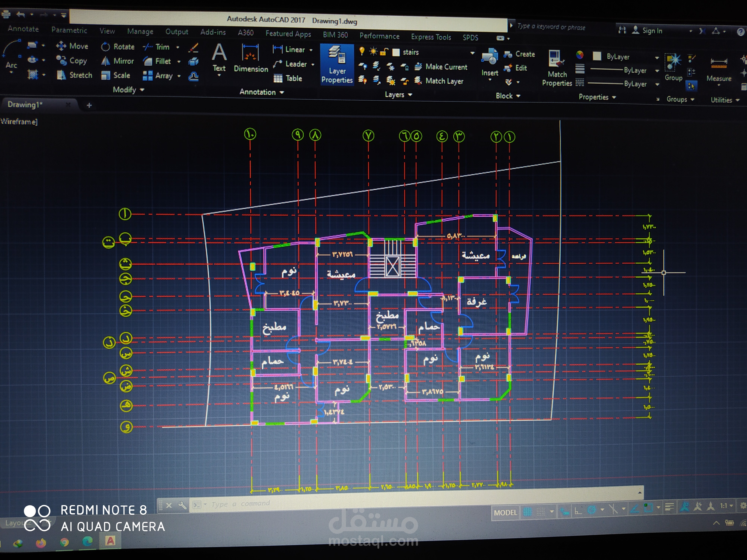The image size is (747, 560).
Task: Expand the Annotation panel
Action: point(262,92)
